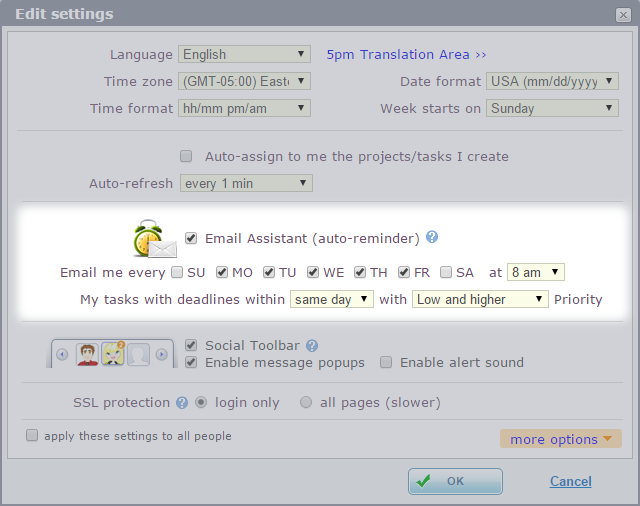Uncheck the WE day checkbox
This screenshot has width=640, height=506.
point(313,272)
